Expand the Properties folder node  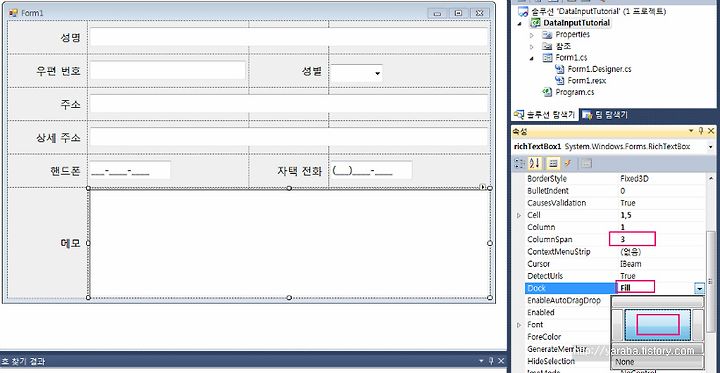[532, 34]
